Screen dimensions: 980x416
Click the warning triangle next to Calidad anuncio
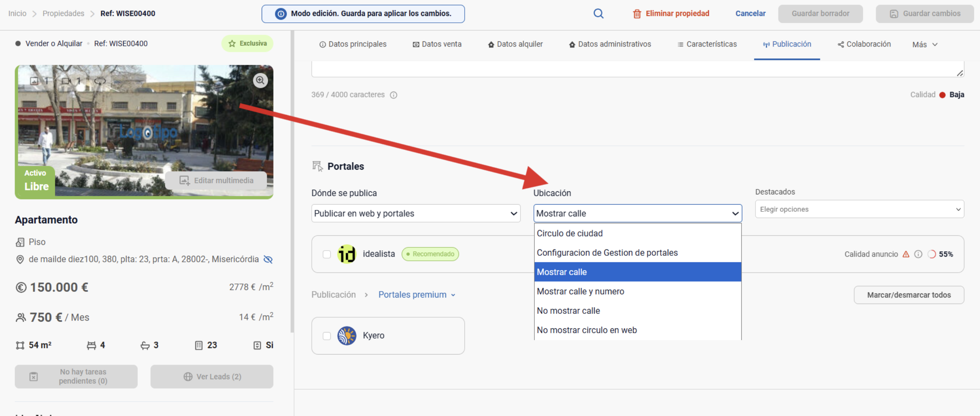coord(906,254)
